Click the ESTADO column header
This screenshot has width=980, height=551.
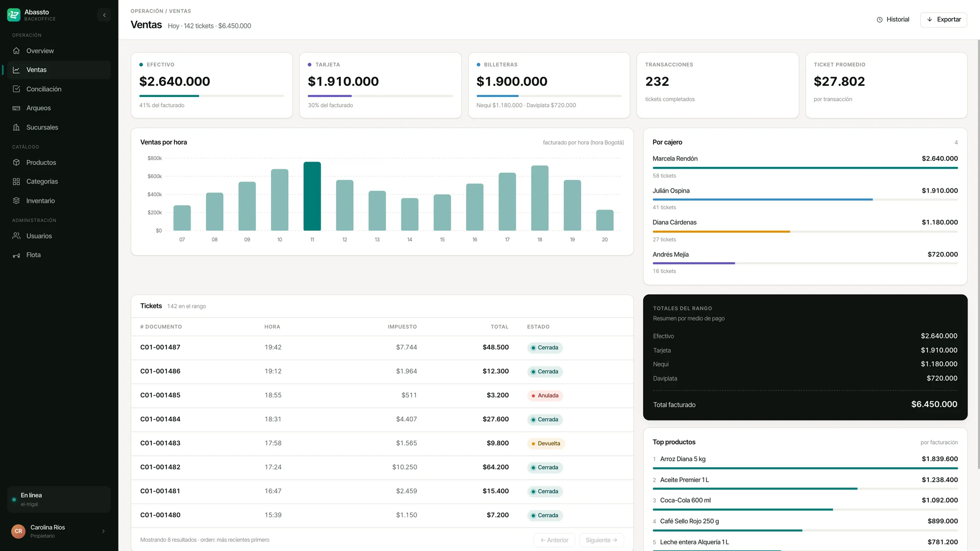538,327
